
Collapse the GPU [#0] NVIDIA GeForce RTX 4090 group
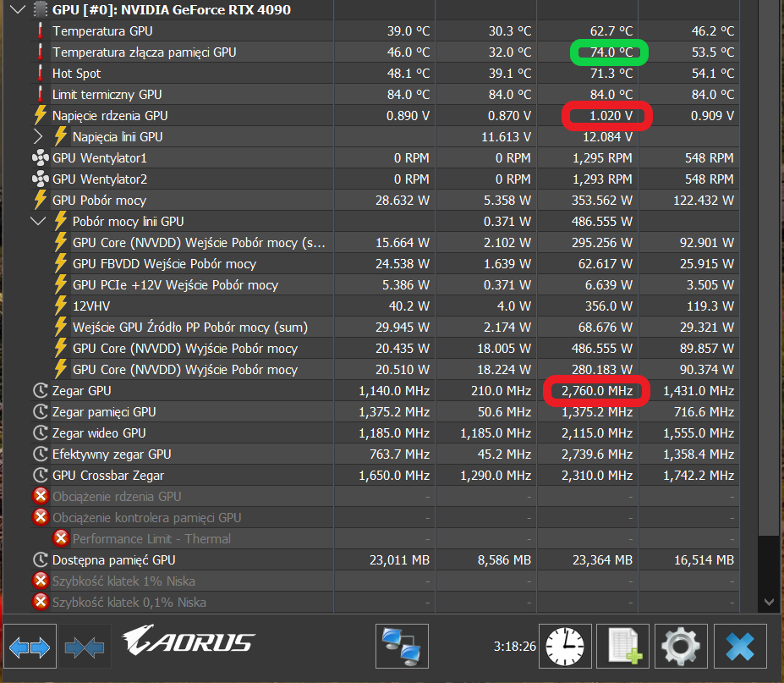coord(18,9)
